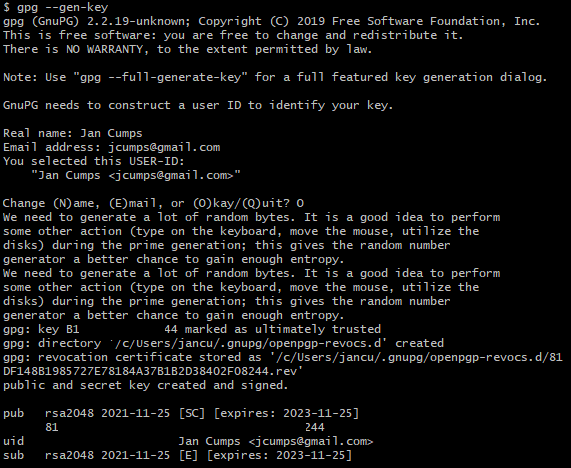
Task: Click the uid email '<jcumps@gmail.com>'
Action: [x=311, y=441]
